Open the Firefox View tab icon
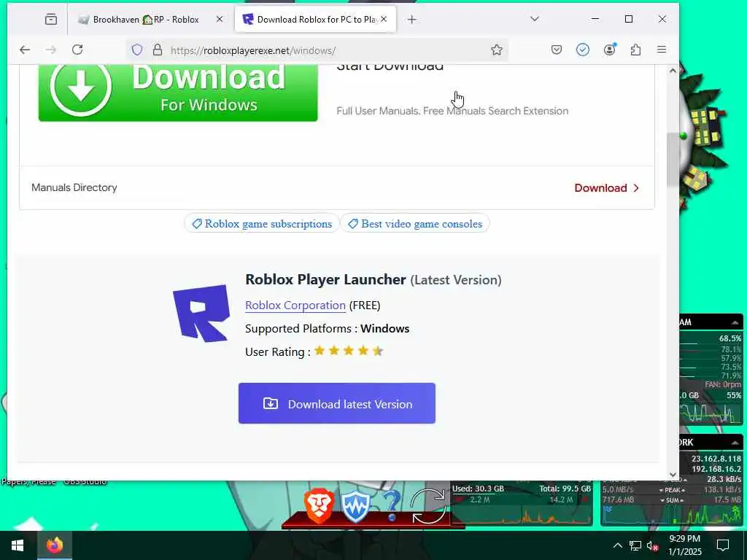Screen dimensions: 747x560 [x=51, y=20]
